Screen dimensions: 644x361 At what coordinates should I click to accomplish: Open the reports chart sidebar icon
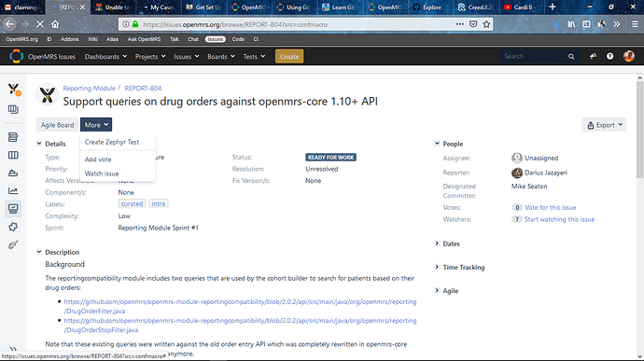click(x=13, y=190)
